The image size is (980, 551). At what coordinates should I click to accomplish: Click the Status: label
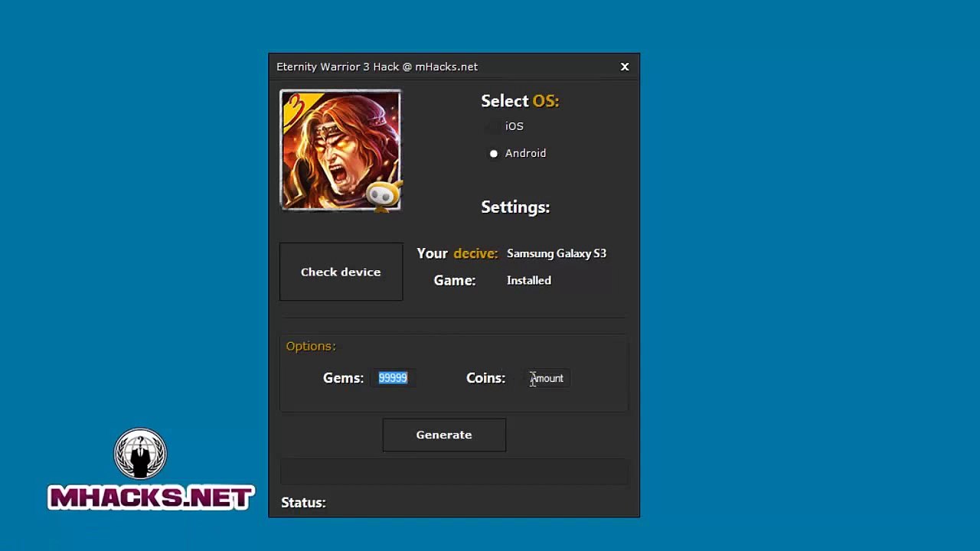pos(303,503)
